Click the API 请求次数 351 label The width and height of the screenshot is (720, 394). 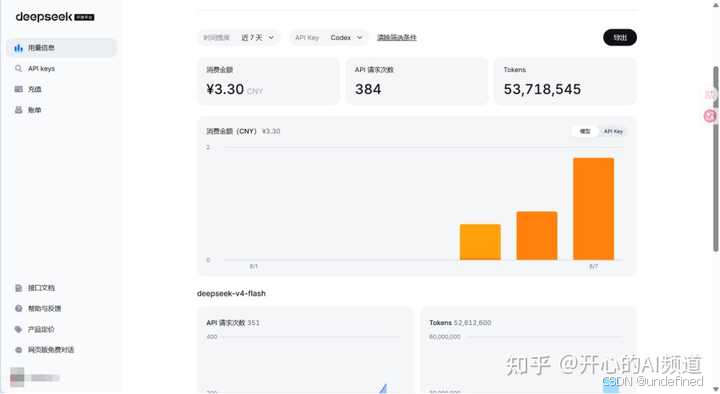click(233, 323)
